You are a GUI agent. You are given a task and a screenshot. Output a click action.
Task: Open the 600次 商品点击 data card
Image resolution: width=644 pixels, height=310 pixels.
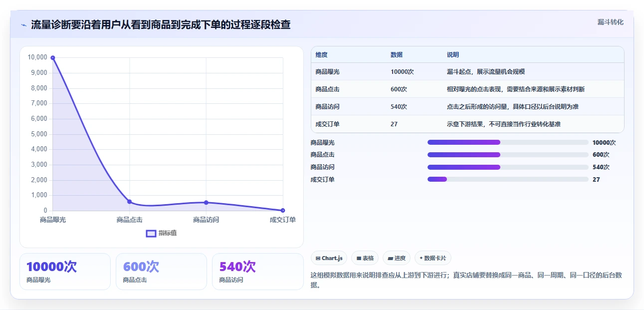(161, 272)
